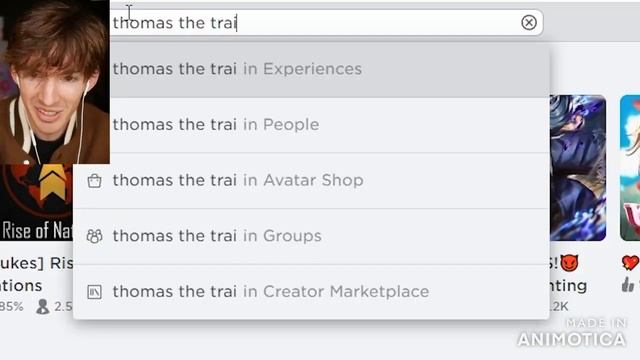The height and width of the screenshot is (360, 640).
Task: Select the 'in Avatar Shop' suggestion
Action: coord(311,180)
